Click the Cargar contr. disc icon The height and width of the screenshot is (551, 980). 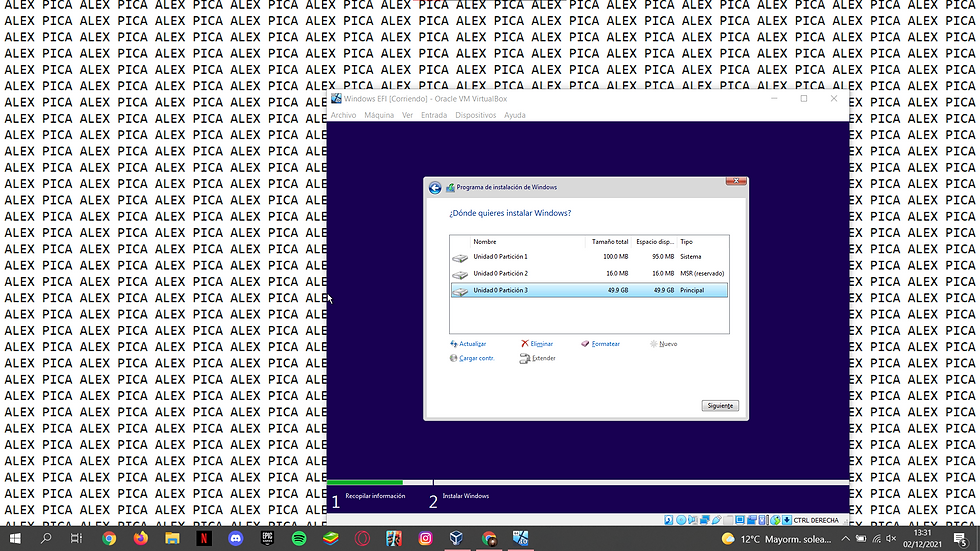point(453,358)
